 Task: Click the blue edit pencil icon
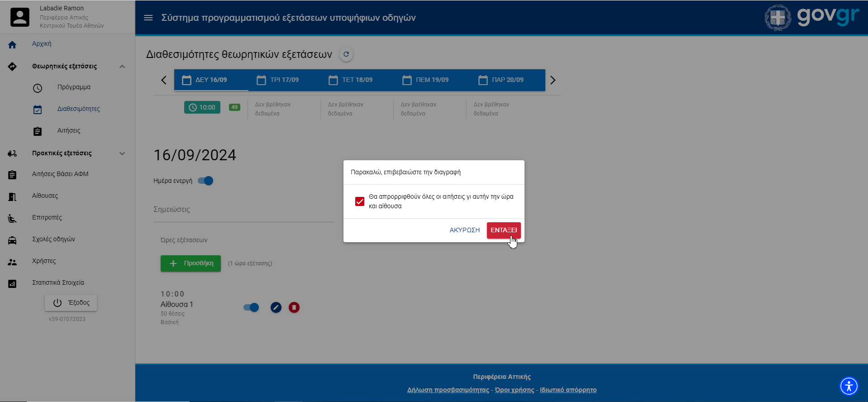coord(276,308)
